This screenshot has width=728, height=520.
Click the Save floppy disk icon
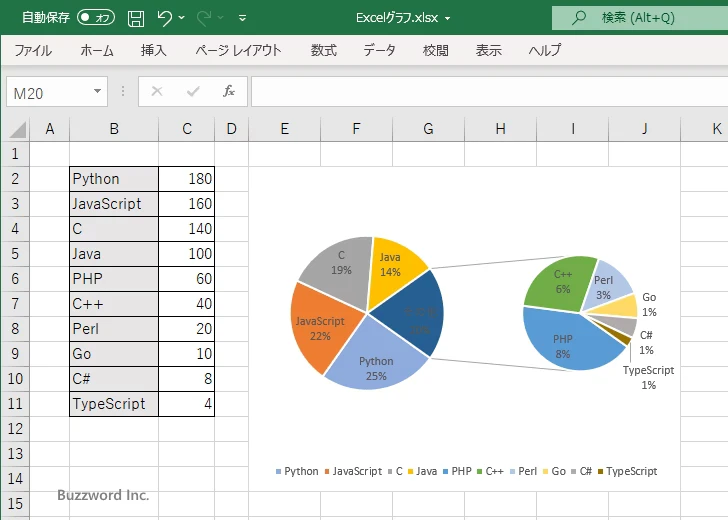[136, 18]
